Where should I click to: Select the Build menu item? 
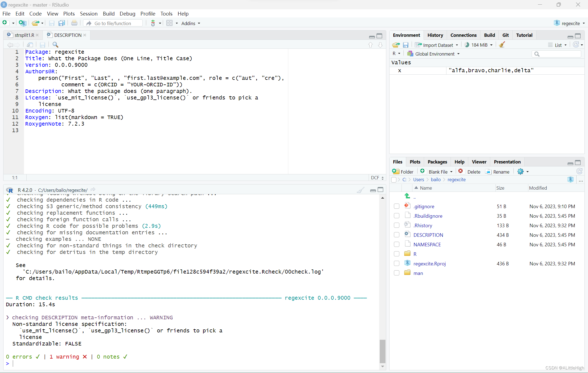[x=108, y=14]
